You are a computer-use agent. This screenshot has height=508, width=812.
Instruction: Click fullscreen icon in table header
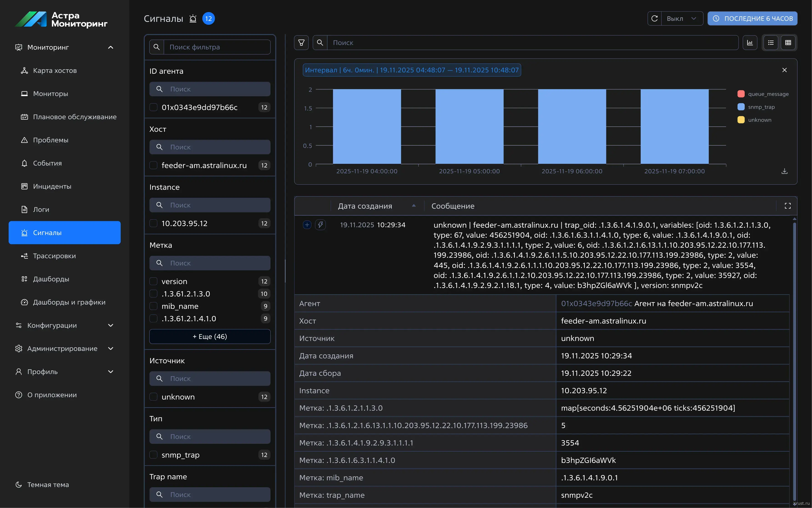pyautogui.click(x=787, y=206)
